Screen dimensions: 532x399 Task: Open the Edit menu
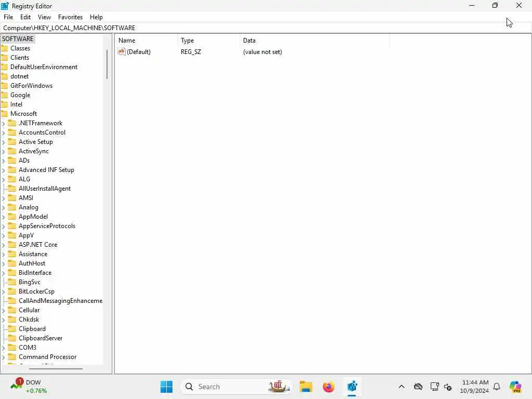tap(25, 17)
